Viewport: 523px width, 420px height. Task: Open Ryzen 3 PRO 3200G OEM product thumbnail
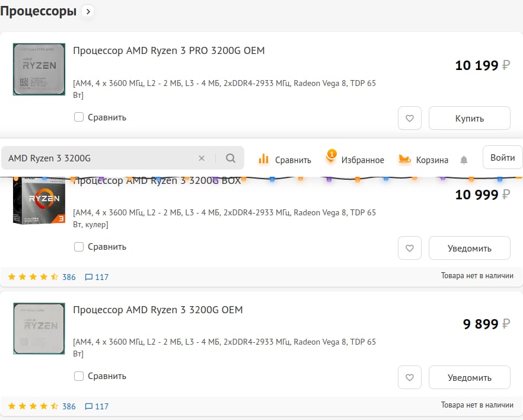tap(39, 69)
